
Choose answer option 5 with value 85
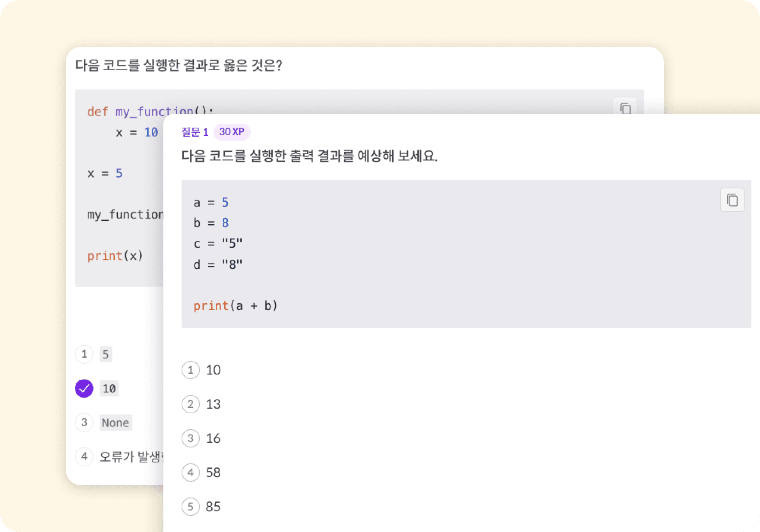coord(191,507)
